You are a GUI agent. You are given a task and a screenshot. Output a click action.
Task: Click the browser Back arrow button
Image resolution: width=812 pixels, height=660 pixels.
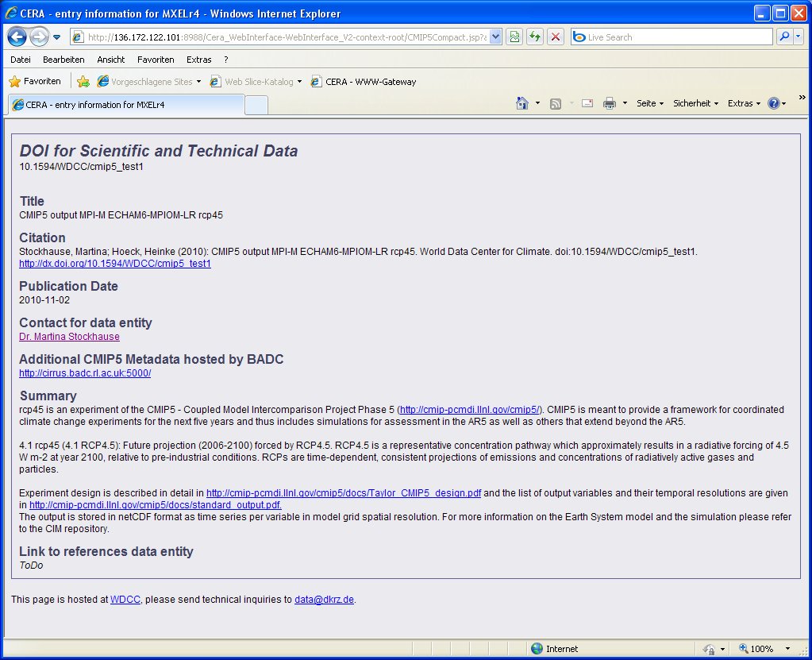(17, 37)
